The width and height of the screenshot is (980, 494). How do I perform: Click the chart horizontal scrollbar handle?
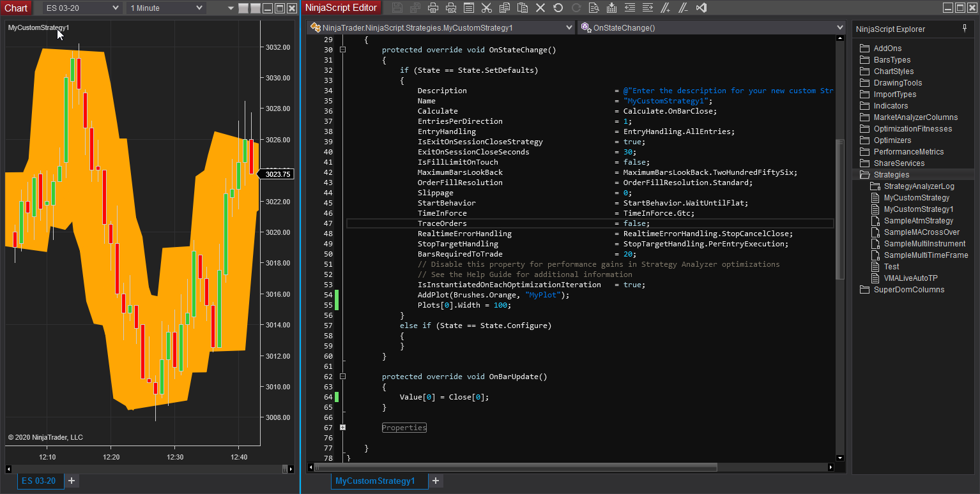285,469
